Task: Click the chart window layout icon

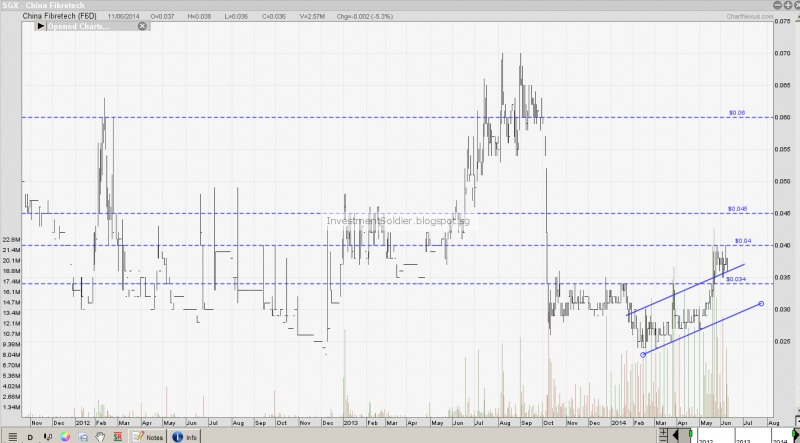Action: [x=83, y=437]
